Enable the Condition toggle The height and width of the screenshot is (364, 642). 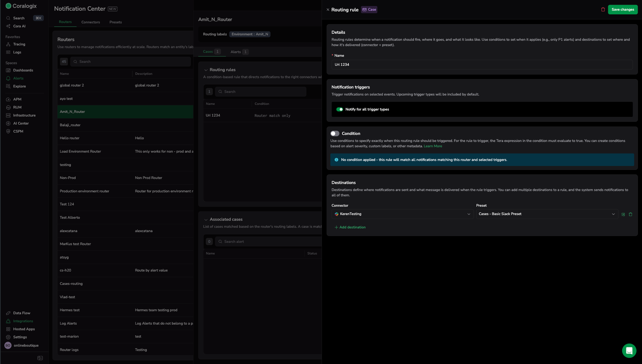pyautogui.click(x=335, y=134)
